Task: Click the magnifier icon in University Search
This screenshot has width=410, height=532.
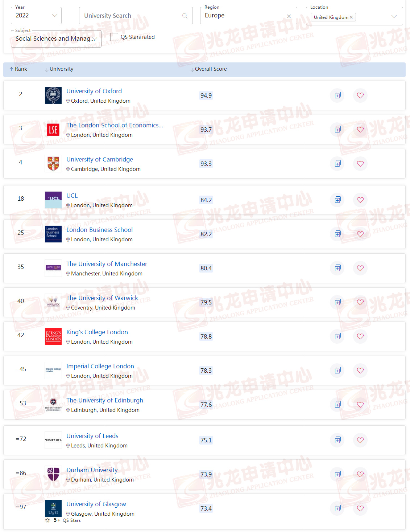Action: (x=185, y=16)
